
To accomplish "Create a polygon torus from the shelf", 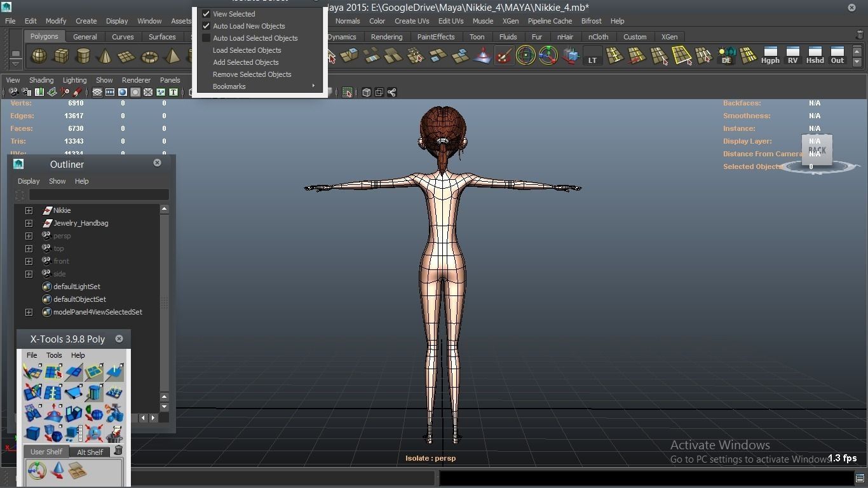I will tap(149, 57).
